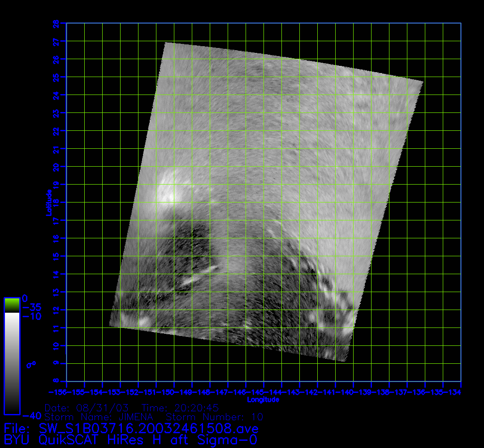
Task: Click the 8 latitude tick label
Action: (56, 381)
